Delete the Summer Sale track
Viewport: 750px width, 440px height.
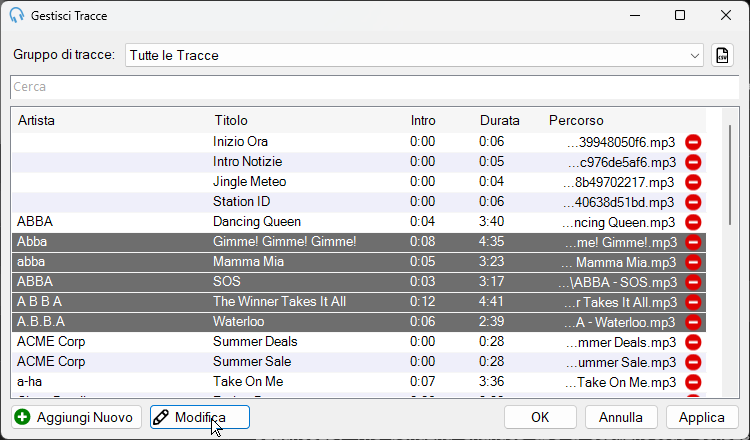(693, 362)
